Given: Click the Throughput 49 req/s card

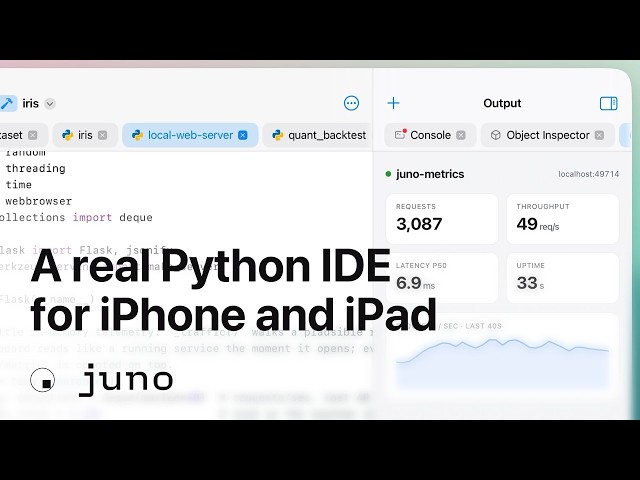Looking at the screenshot, I should click(x=563, y=219).
